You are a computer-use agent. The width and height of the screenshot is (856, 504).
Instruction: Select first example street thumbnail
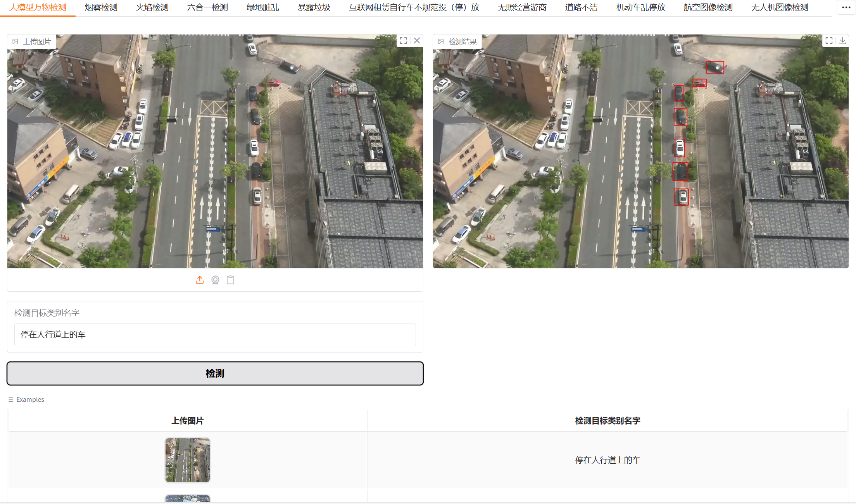pyautogui.click(x=188, y=460)
